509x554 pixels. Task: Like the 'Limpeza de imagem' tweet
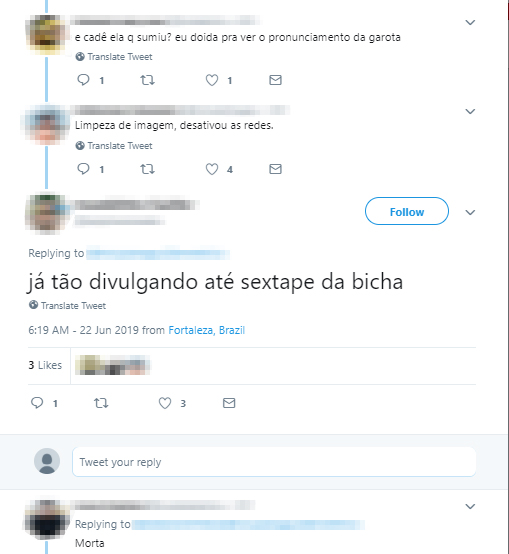(x=212, y=169)
